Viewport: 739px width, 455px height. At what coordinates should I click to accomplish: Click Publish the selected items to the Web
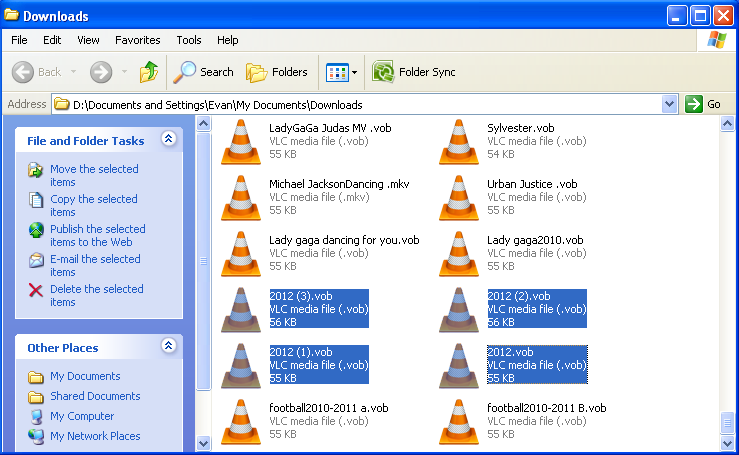click(x=98, y=235)
